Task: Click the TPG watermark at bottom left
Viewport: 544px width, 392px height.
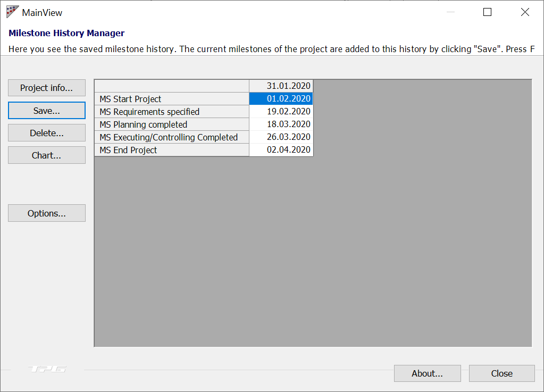Action: coord(47,369)
